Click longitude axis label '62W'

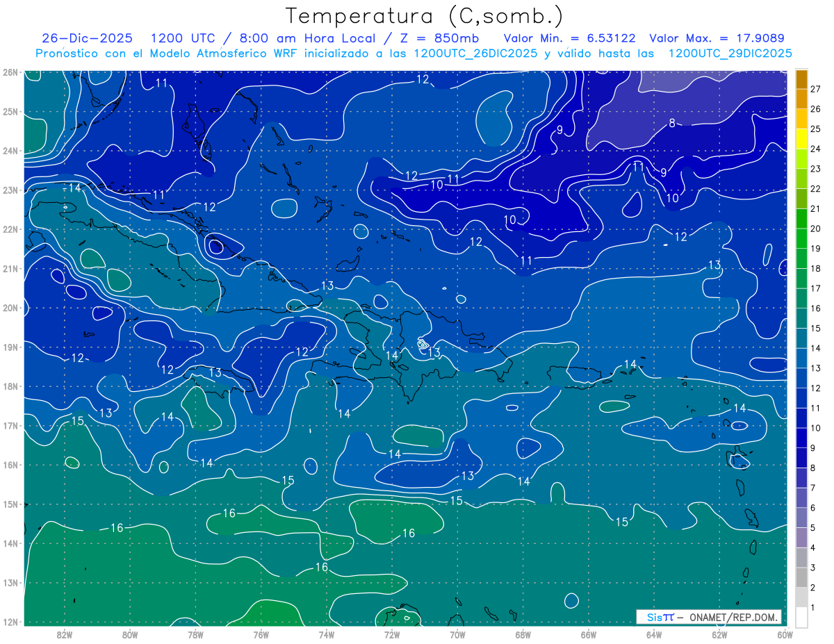(719, 634)
